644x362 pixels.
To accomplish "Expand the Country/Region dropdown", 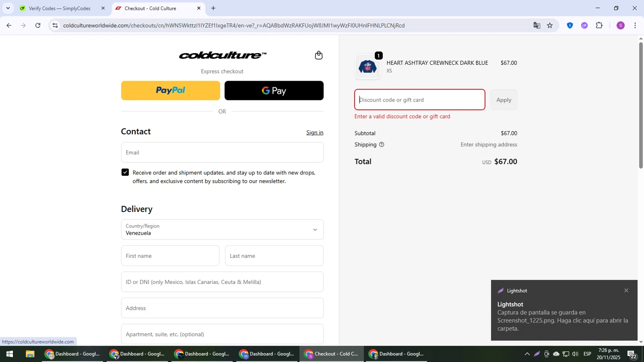I will (222, 229).
